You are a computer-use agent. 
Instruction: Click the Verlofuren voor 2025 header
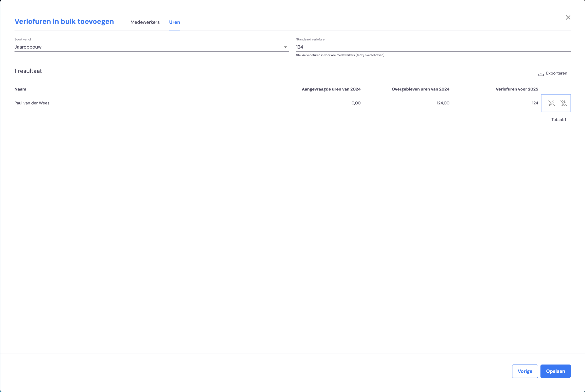point(517,89)
